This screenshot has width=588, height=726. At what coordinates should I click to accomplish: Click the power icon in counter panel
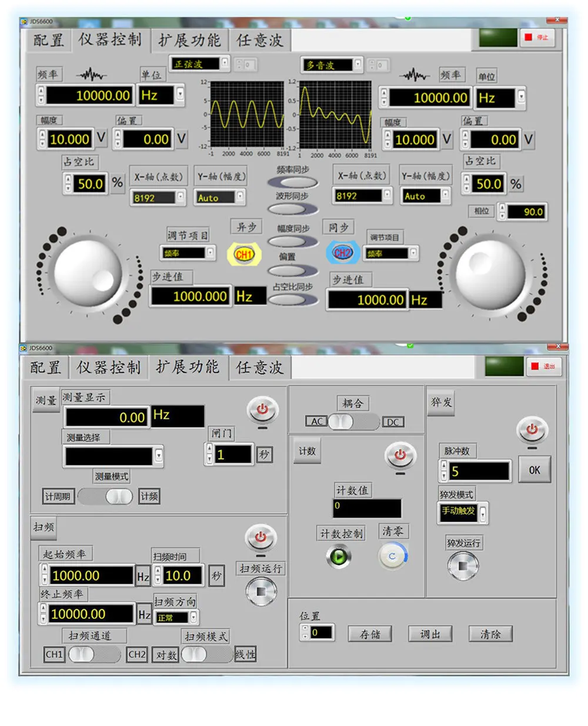tap(400, 456)
